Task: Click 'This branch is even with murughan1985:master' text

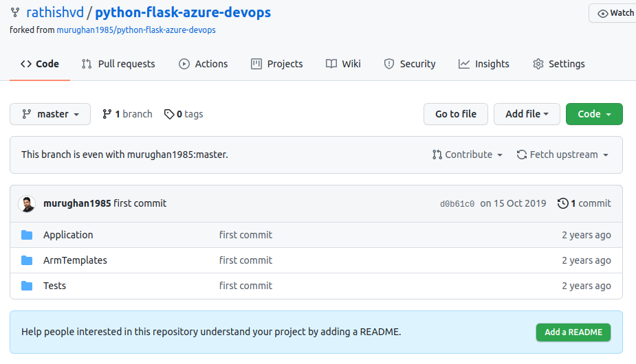Action: 124,155
